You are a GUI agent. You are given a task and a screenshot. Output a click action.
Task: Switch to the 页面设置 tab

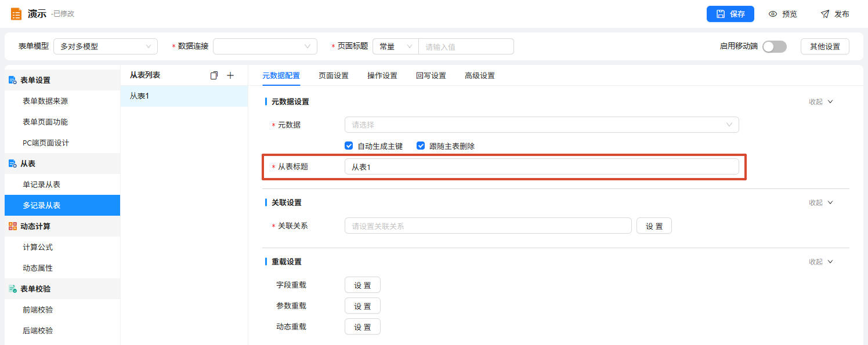click(334, 75)
